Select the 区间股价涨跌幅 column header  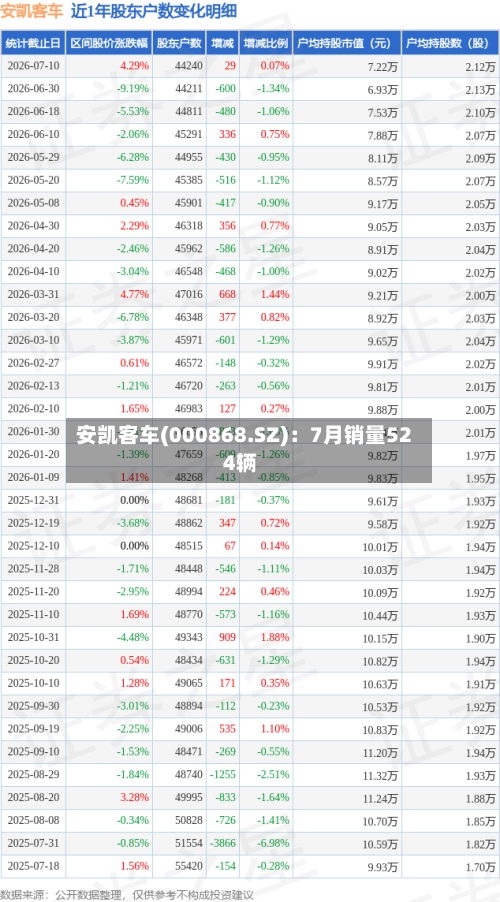click(x=109, y=43)
